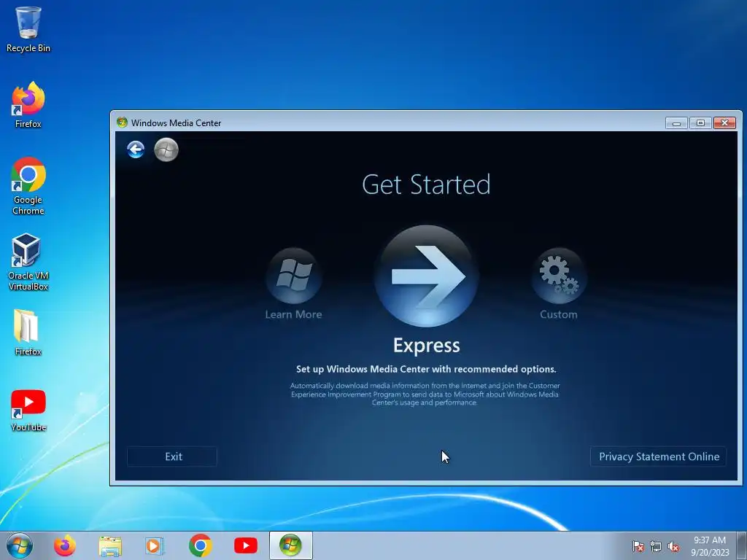Open the Recycle Bin desktop icon

(x=28, y=29)
